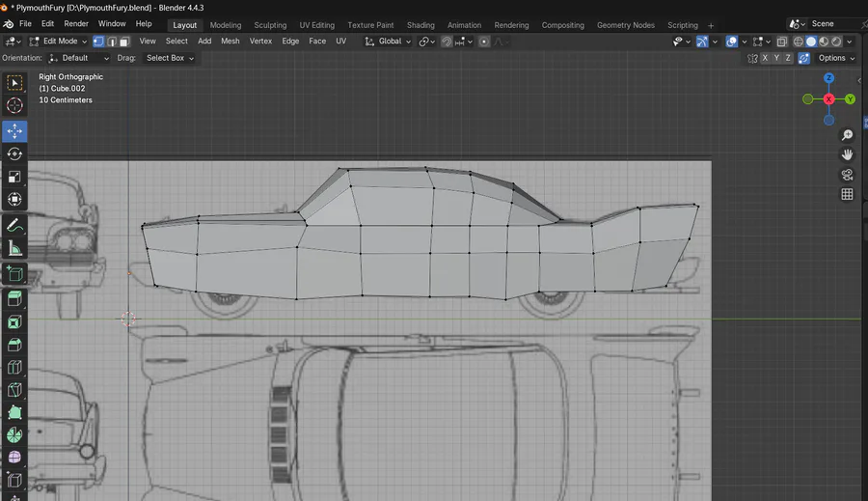
Task: Click the green Y axis on navigation gizmo
Action: point(850,99)
